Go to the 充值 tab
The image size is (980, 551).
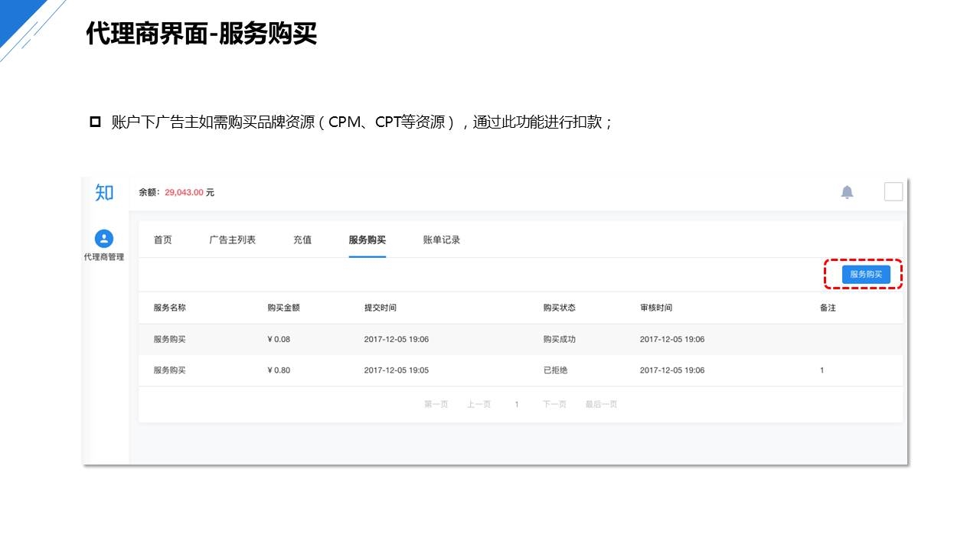coord(302,240)
